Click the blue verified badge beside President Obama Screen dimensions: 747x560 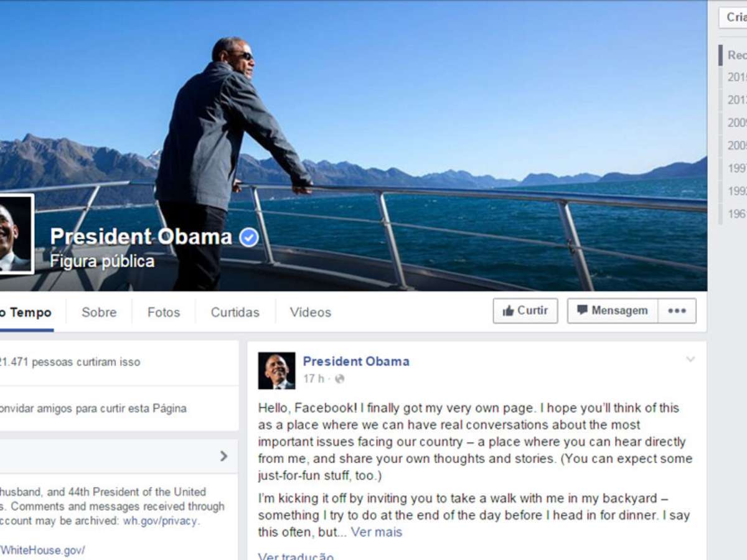248,237
